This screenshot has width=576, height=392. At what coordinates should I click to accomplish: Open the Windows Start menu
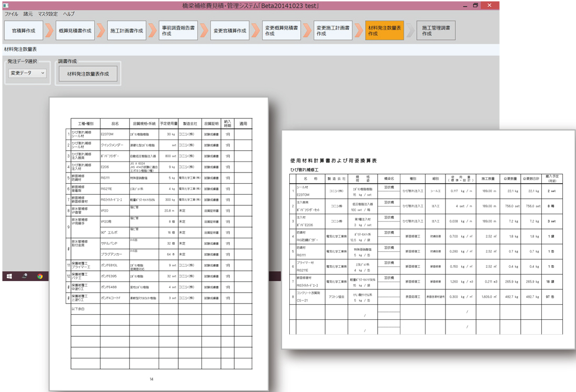tap(9, 276)
